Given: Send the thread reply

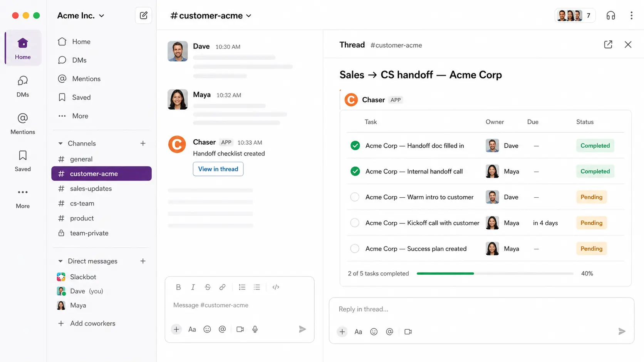Looking at the screenshot, I should pos(622,331).
